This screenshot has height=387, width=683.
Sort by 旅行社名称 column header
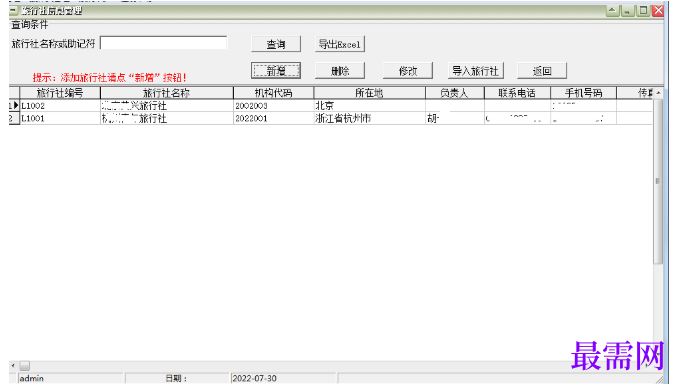[167, 93]
